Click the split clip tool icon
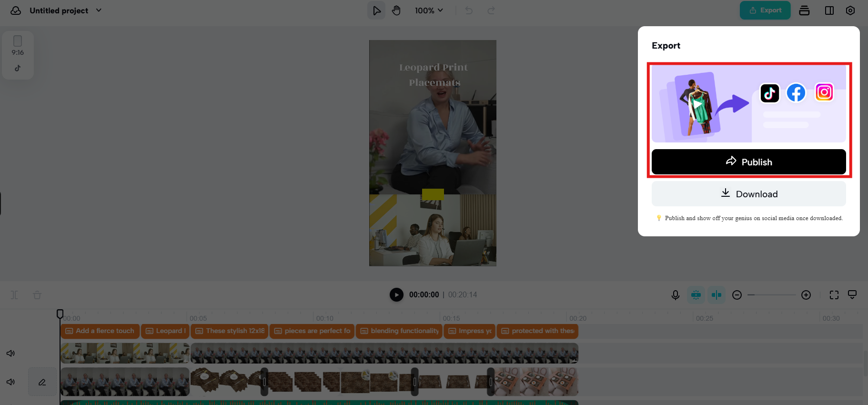This screenshot has height=405, width=868. point(14,295)
